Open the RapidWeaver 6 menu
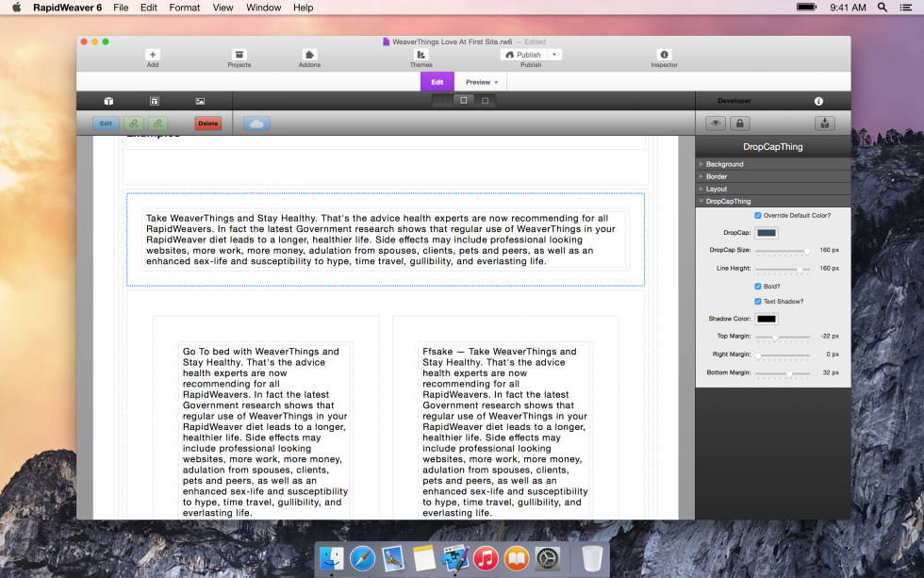 [x=67, y=8]
